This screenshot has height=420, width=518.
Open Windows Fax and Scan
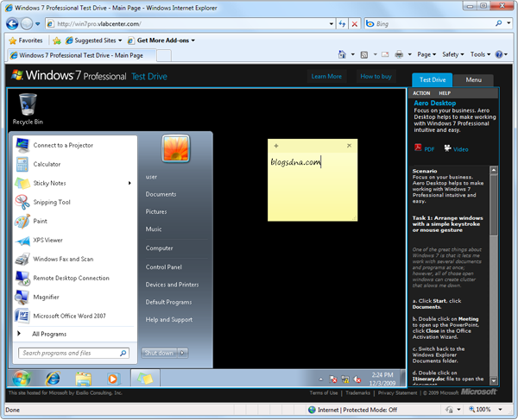click(x=74, y=259)
